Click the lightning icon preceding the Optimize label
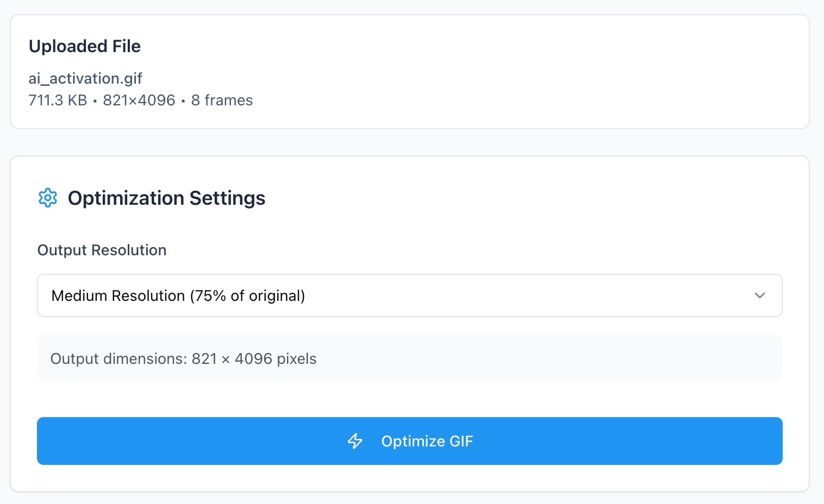This screenshot has width=824, height=504. click(x=355, y=441)
